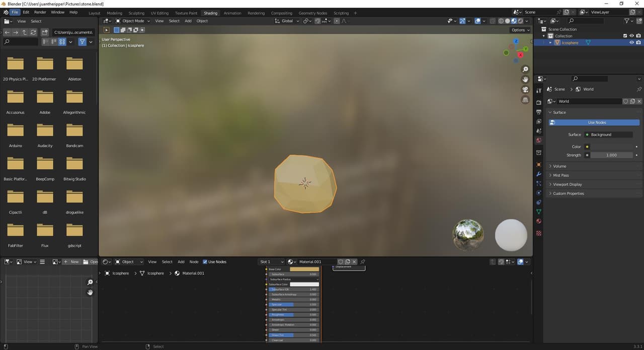Open the Scene properties tab icon

pos(539,131)
